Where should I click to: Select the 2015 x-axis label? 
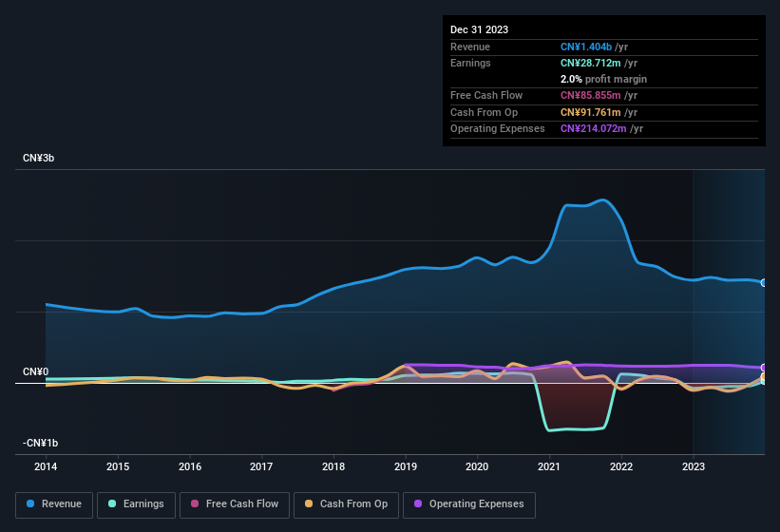[x=118, y=466]
